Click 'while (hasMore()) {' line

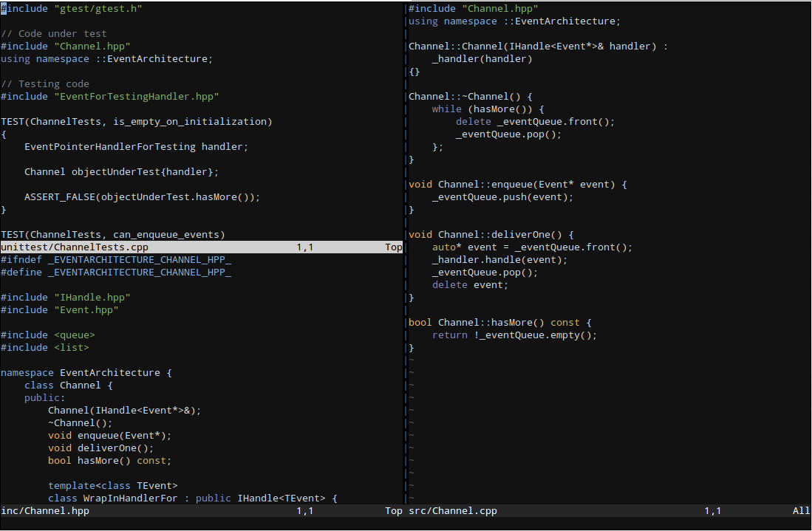pyautogui.click(x=488, y=109)
